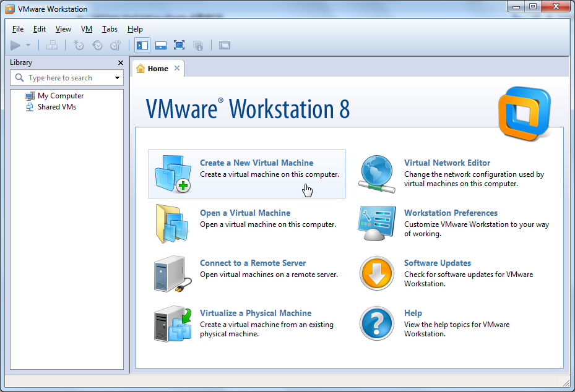Click the globe icon for Virtual Network Editor
Viewport: 575px width, 392px height.
376,174
